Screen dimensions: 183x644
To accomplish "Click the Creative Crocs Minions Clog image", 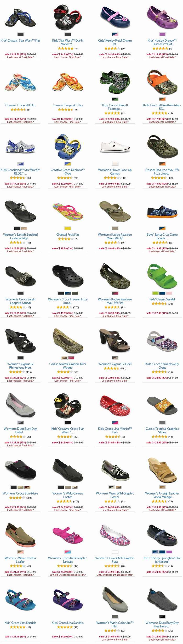I will click(x=68, y=147).
